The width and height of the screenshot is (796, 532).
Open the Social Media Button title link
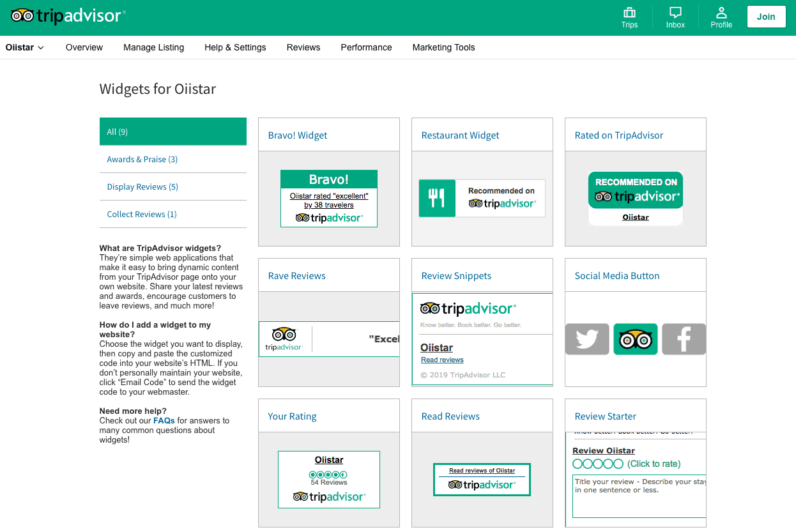point(617,276)
